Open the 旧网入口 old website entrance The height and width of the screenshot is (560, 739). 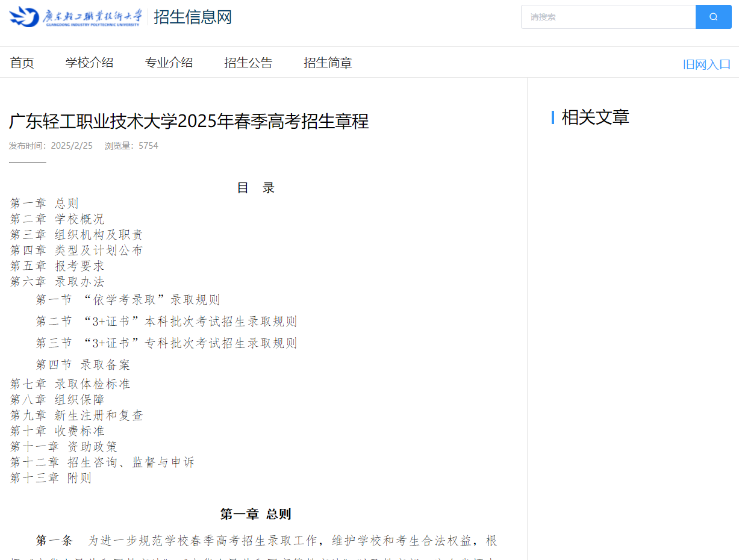click(706, 63)
